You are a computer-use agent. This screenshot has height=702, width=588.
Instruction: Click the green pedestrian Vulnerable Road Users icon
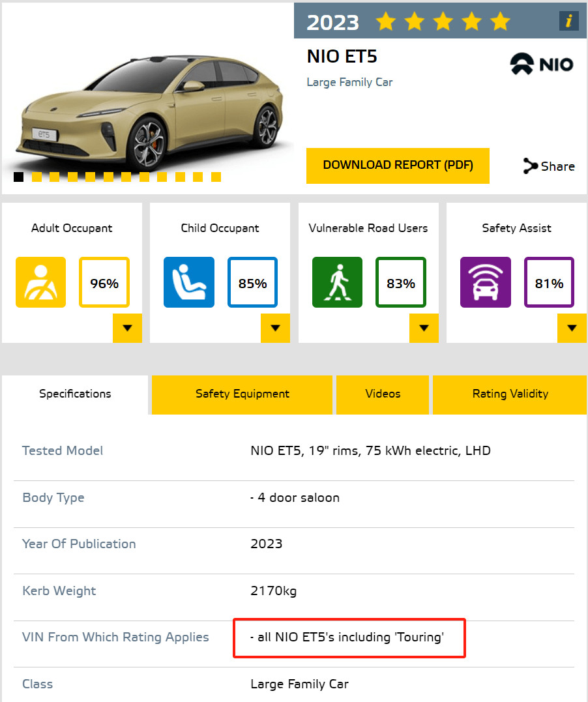(x=337, y=282)
